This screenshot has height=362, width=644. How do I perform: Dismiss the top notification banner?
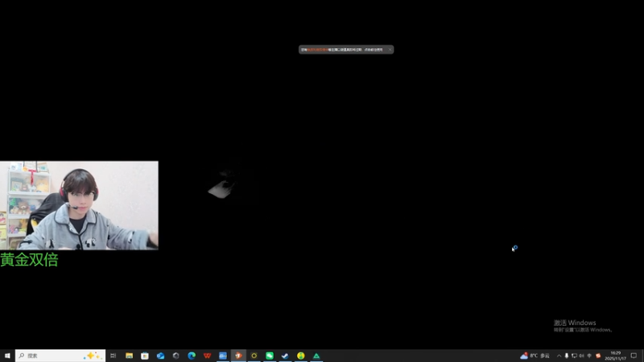coord(390,50)
